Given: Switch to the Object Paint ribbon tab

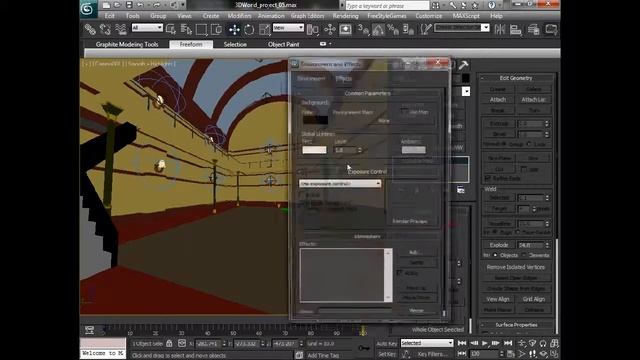Looking at the screenshot, I should point(284,44).
